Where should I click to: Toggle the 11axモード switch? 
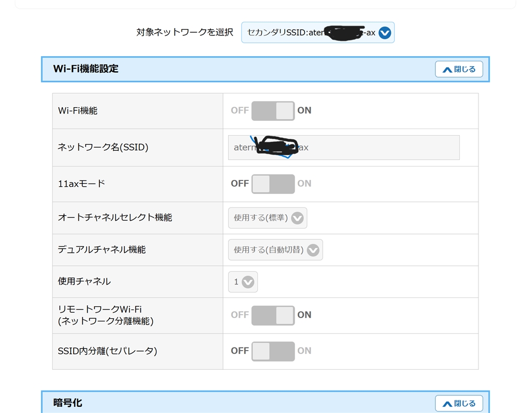[273, 184]
